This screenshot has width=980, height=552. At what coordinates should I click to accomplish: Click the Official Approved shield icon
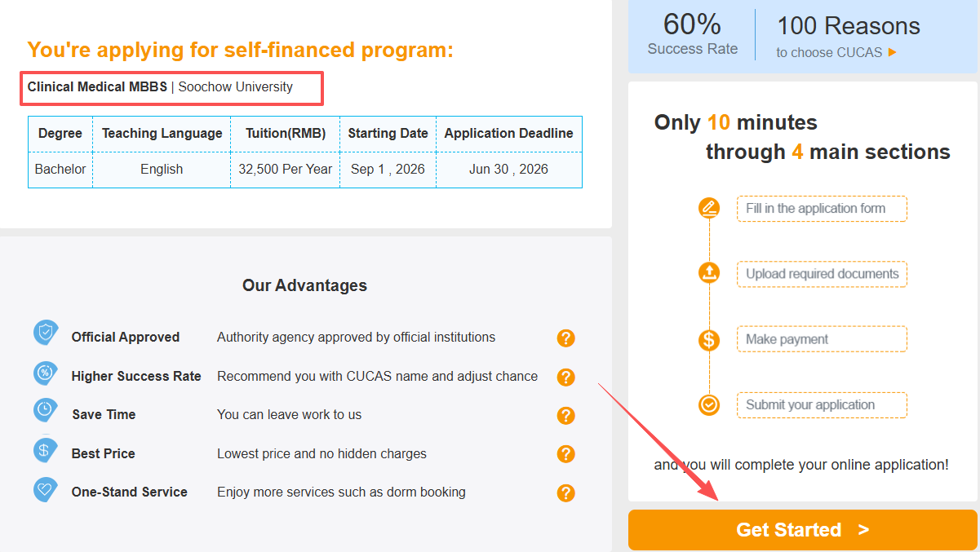coord(46,333)
